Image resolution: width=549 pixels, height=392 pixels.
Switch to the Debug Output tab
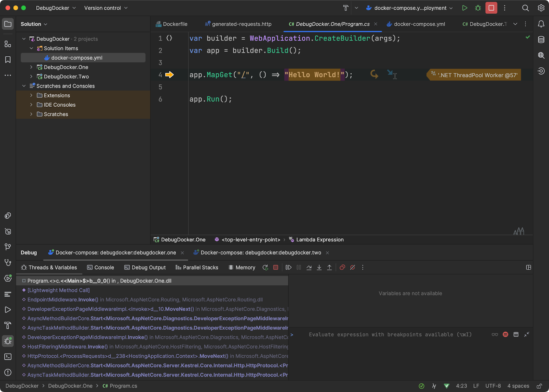coord(145,268)
